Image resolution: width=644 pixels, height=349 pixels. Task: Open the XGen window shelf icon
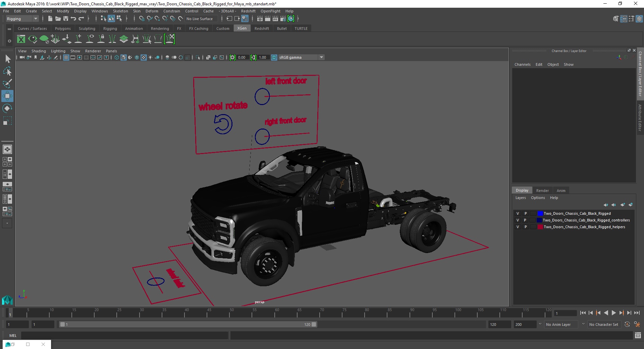coord(21,39)
